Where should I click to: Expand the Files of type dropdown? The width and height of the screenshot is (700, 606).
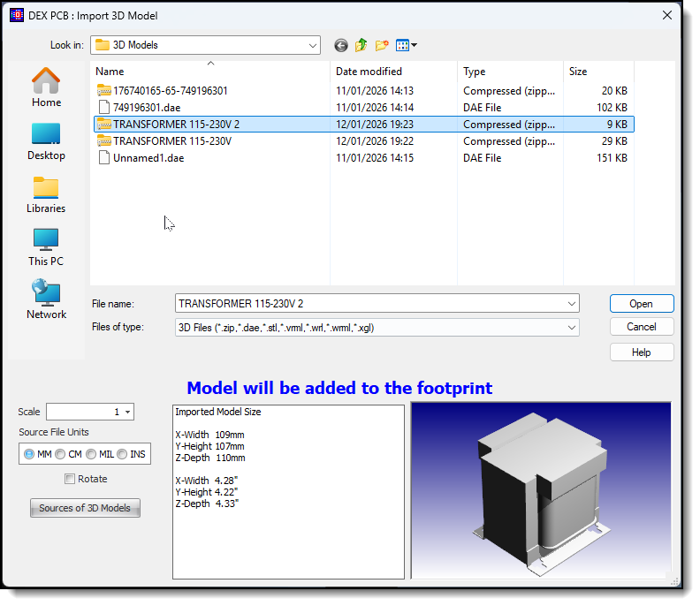(x=572, y=328)
